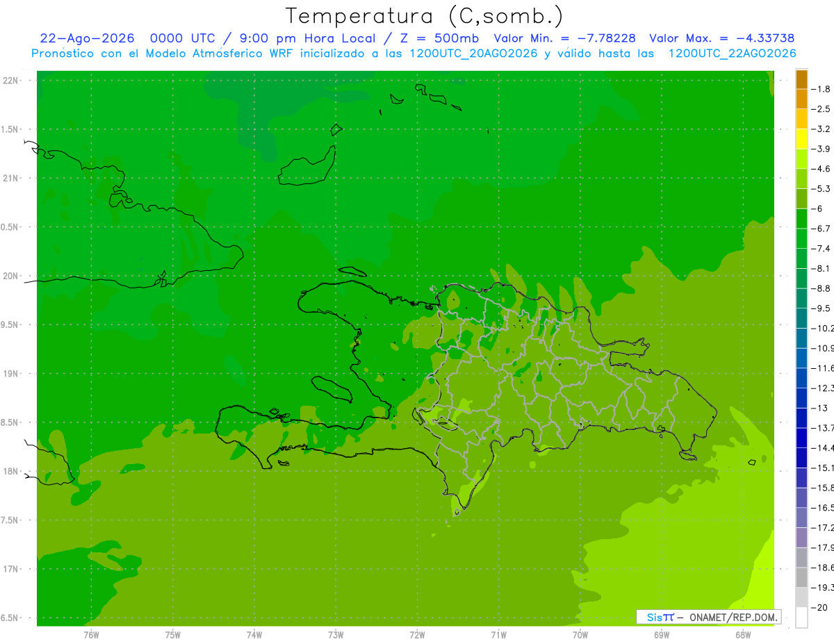This screenshot has width=834, height=644.
Task: Click the "70W" longitude axis label
Action: pos(580,635)
